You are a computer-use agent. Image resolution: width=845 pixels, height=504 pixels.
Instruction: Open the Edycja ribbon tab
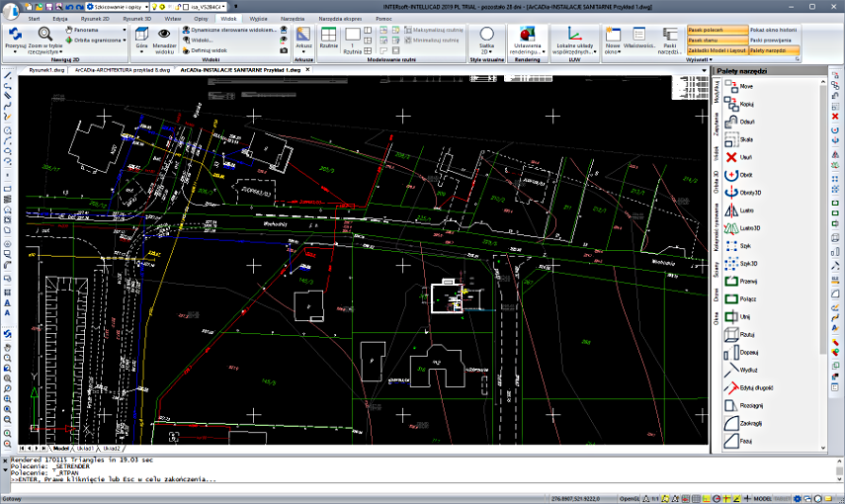click(x=60, y=19)
